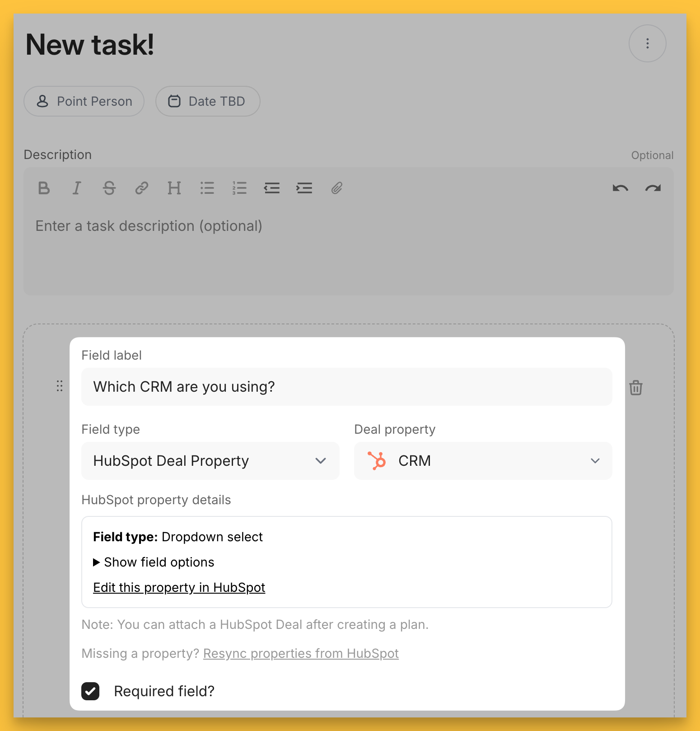Viewport: 700px width, 731px height.
Task: Undo the last description edit
Action: pos(621,188)
